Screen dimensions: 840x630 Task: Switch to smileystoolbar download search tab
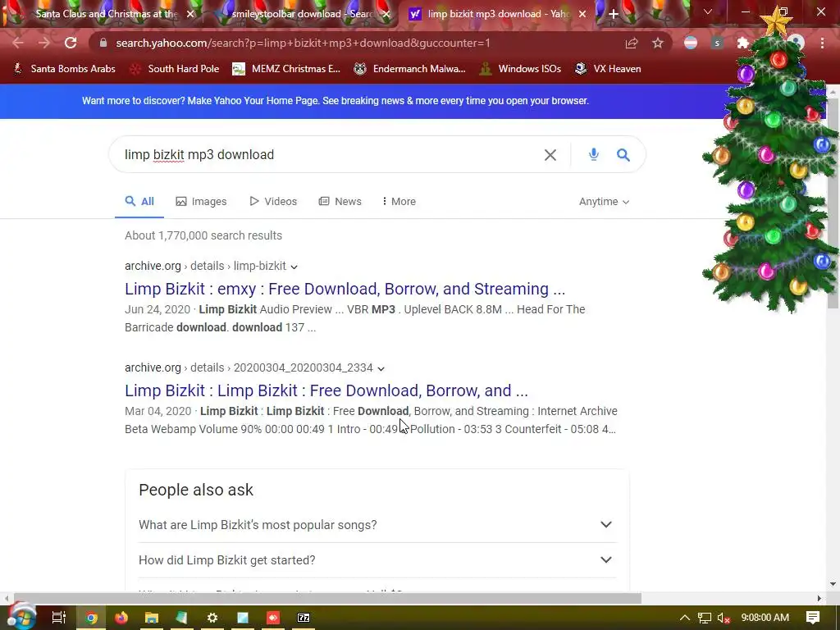[x=300, y=14]
